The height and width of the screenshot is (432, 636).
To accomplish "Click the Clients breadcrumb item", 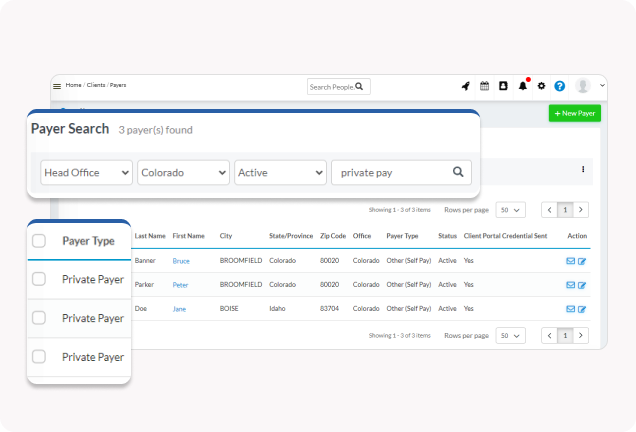I will [98, 86].
